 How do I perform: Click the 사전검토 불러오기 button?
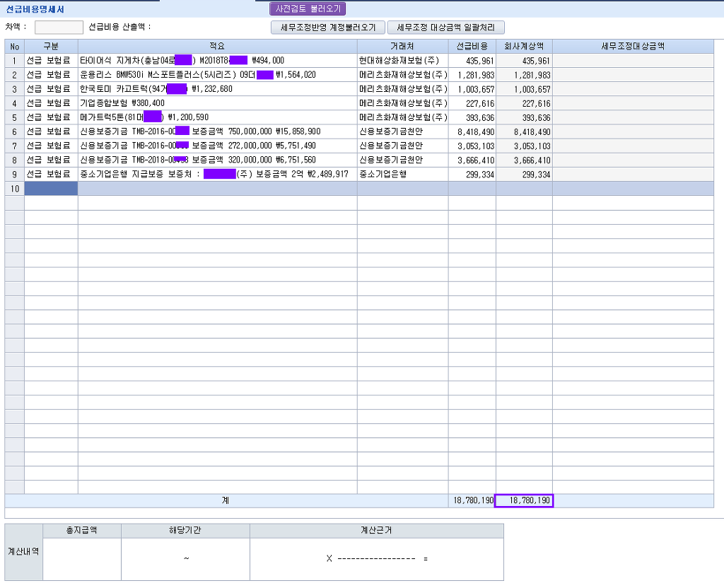click(x=307, y=9)
